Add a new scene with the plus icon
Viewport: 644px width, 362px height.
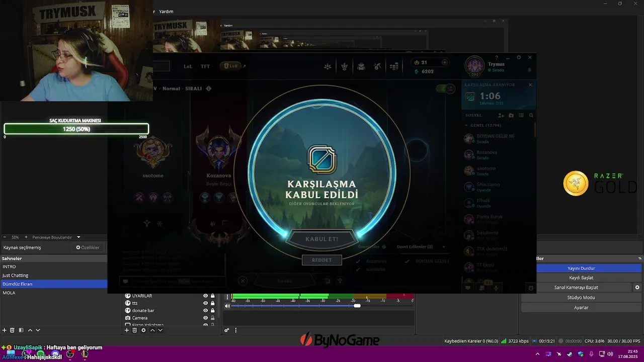[x=5, y=330]
